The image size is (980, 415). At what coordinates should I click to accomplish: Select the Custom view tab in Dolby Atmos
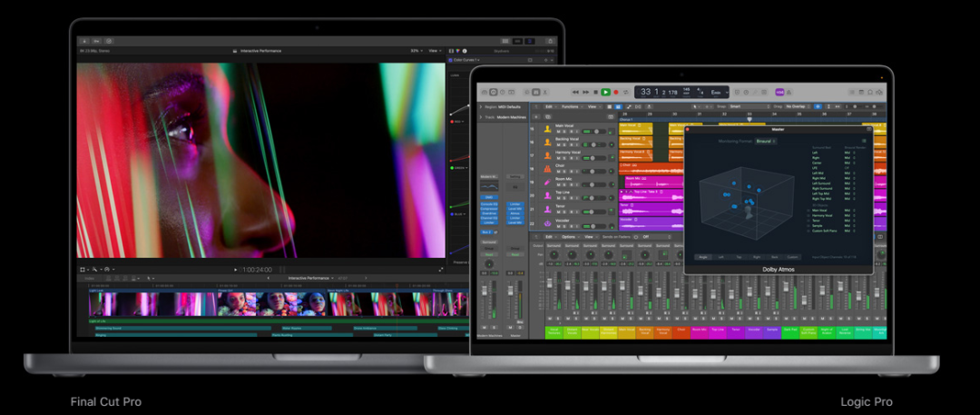click(792, 257)
